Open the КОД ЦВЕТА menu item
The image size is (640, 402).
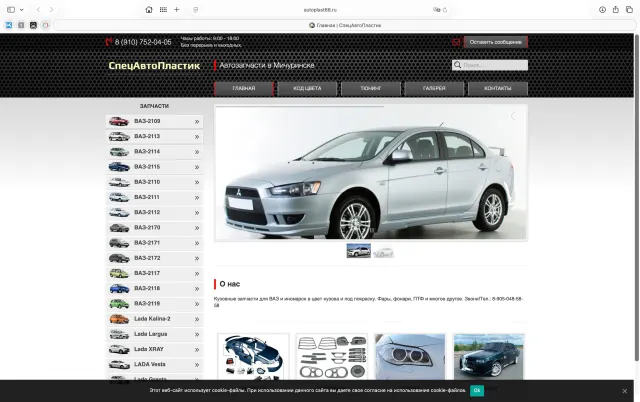coord(307,88)
